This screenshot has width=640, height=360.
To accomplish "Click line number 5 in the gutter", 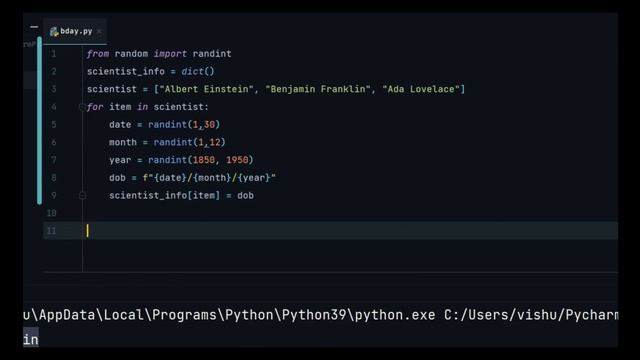I will [53, 124].
